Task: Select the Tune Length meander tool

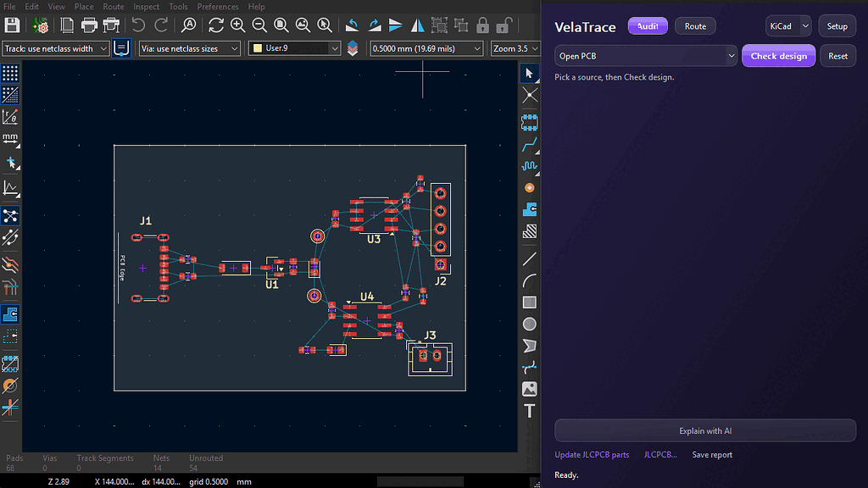Action: [529, 166]
